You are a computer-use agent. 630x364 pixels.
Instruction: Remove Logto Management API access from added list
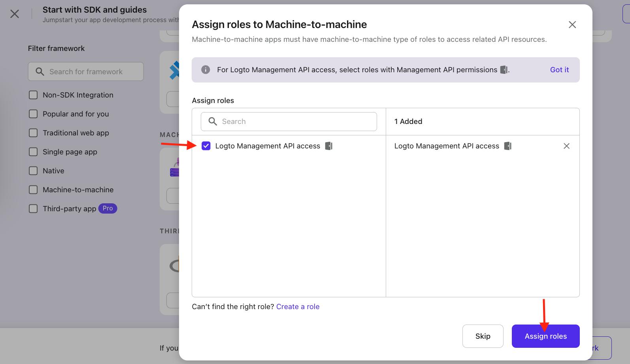pos(566,146)
